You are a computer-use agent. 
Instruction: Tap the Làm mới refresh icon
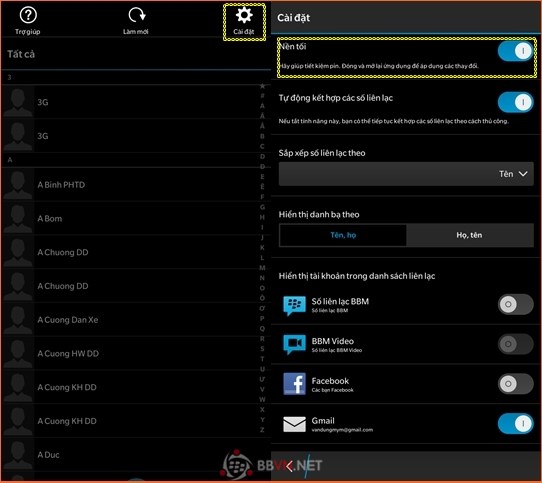pos(137,16)
